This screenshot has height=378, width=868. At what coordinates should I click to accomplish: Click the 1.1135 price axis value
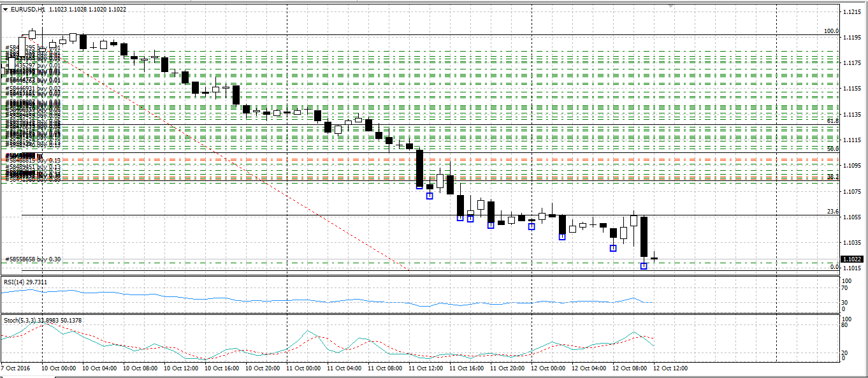[x=852, y=115]
